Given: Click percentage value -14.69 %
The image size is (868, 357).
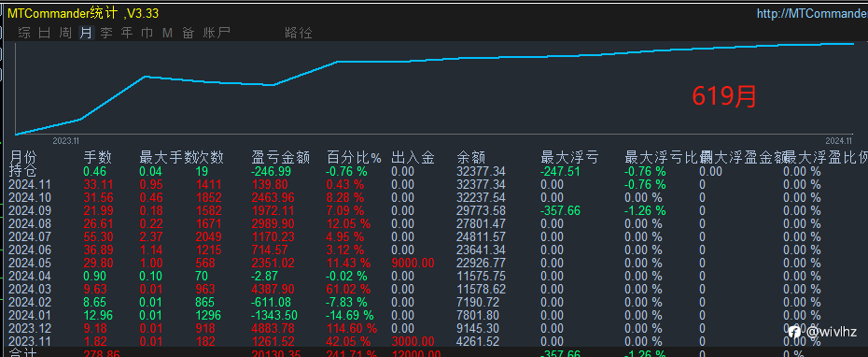Looking at the screenshot, I should click(350, 316).
